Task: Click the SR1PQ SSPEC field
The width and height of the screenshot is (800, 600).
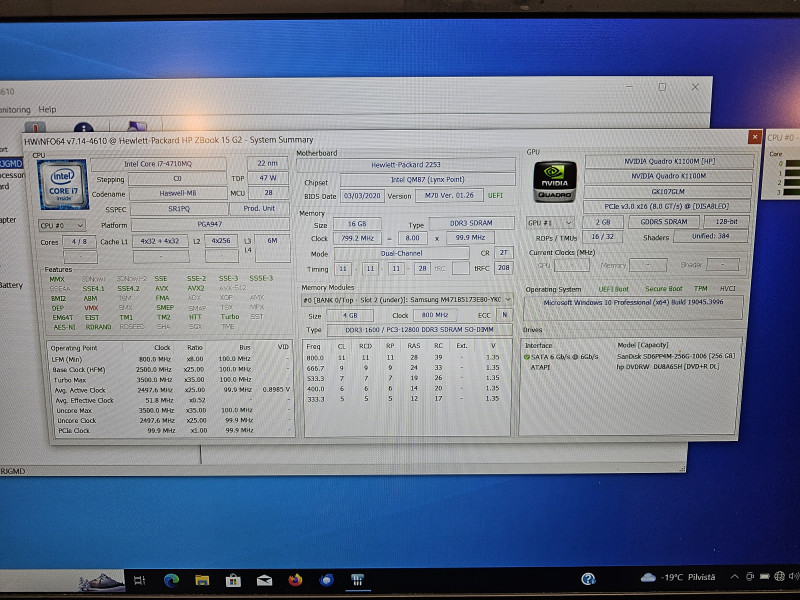Action: (179, 209)
